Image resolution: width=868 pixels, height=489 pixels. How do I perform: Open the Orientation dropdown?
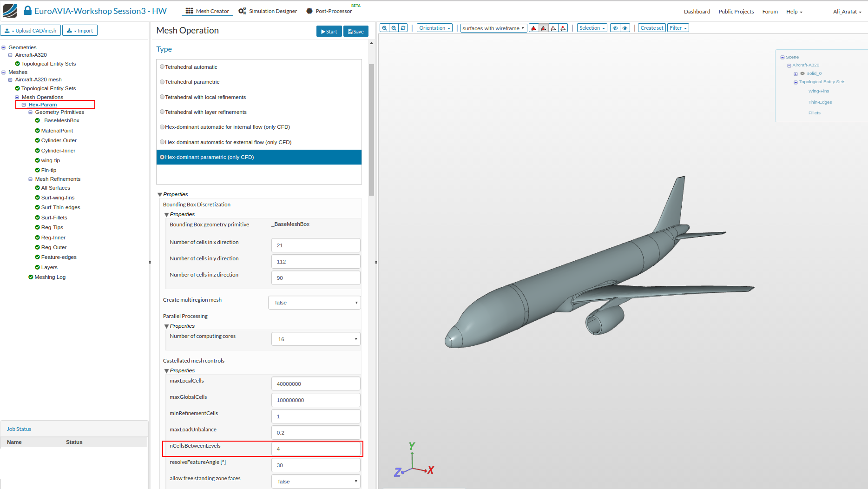434,28
